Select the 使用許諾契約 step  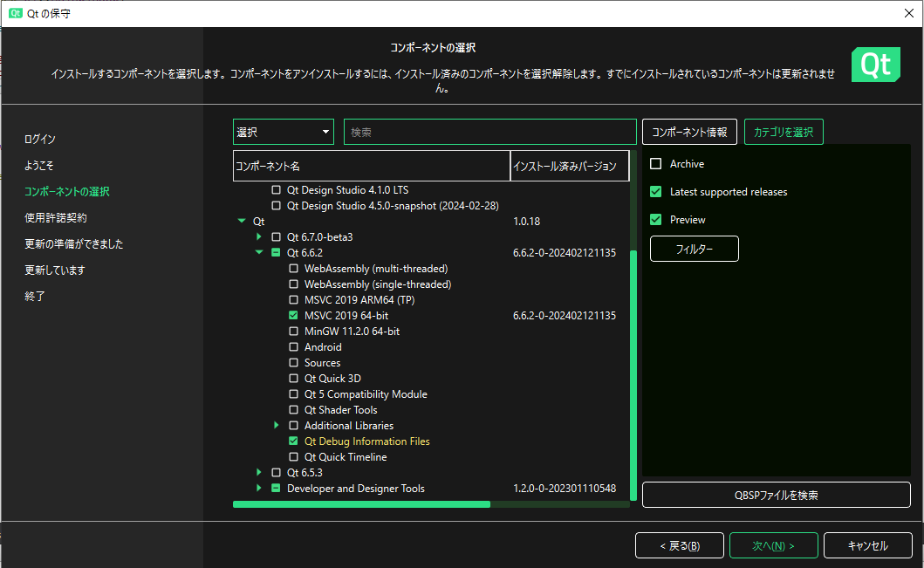coord(55,217)
